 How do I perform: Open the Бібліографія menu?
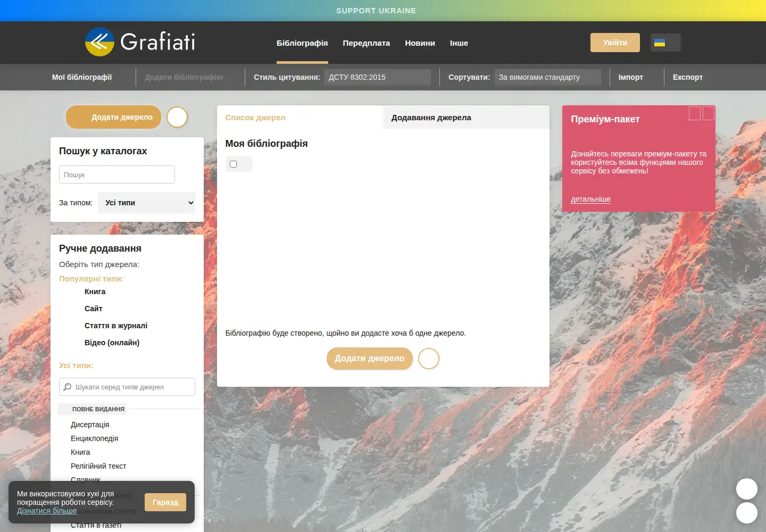(x=302, y=43)
